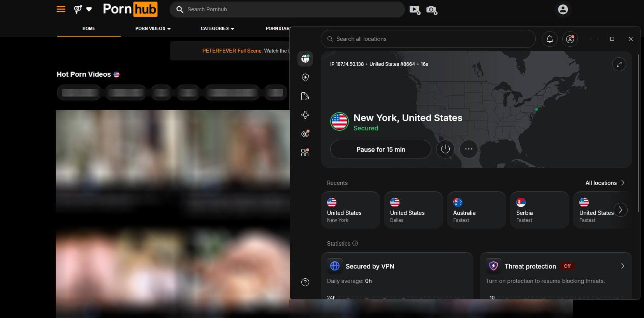The width and height of the screenshot is (644, 318).
Task: Click the info icon beside Statistics
Action: [355, 243]
